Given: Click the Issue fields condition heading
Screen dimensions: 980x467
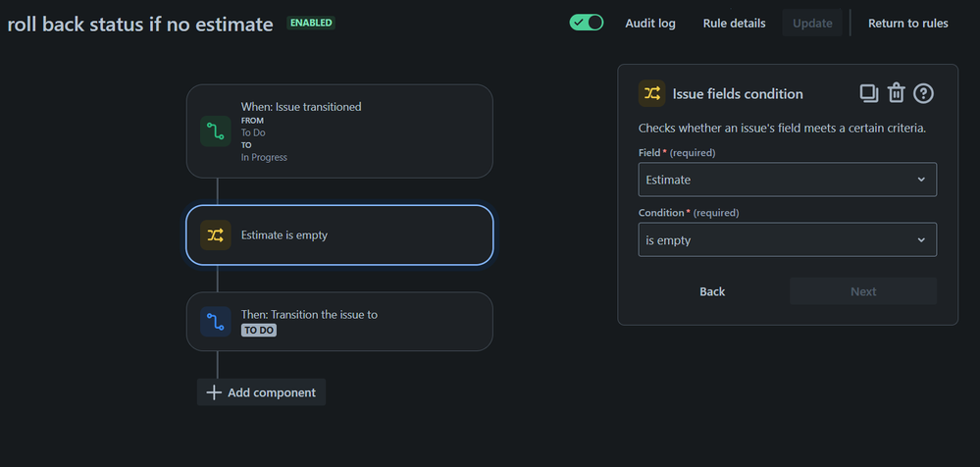Looking at the screenshot, I should pos(738,94).
